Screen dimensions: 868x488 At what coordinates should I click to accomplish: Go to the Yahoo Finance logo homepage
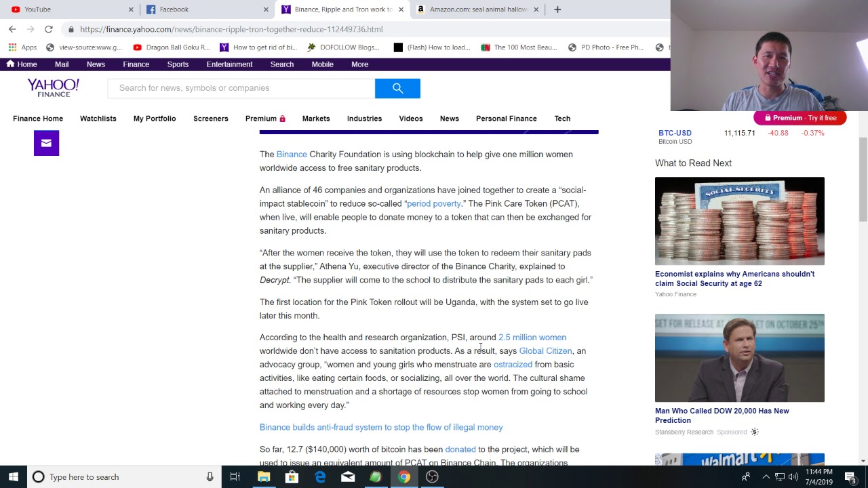tap(53, 87)
